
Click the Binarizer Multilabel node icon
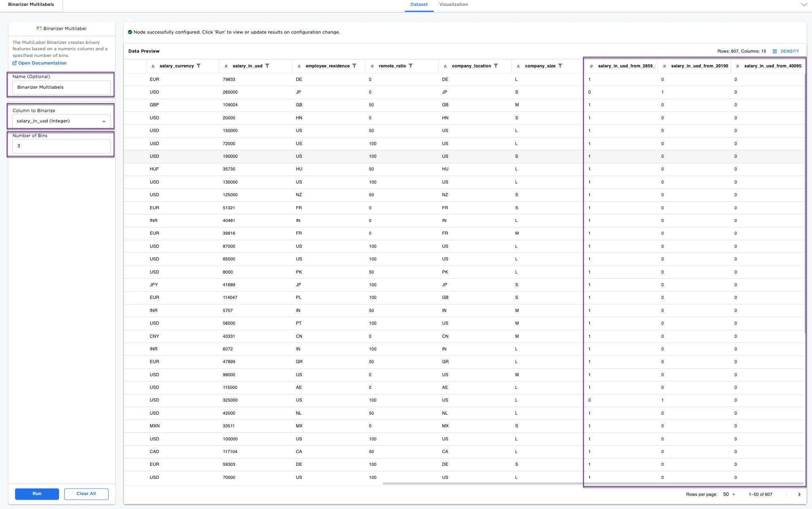pos(39,28)
